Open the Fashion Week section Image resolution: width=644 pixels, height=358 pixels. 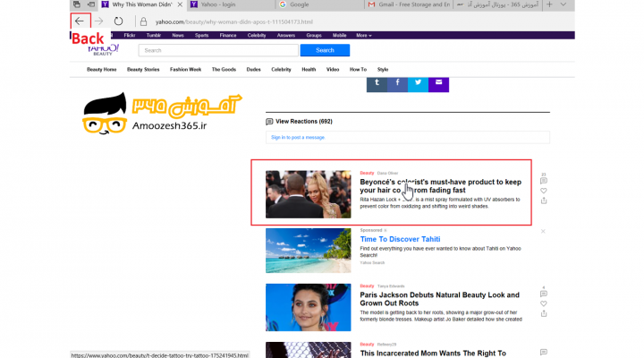click(x=186, y=70)
